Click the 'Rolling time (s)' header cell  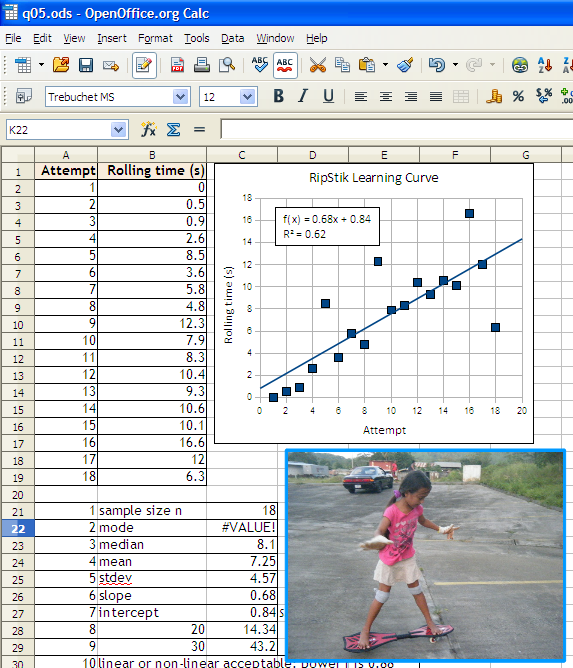click(x=152, y=171)
